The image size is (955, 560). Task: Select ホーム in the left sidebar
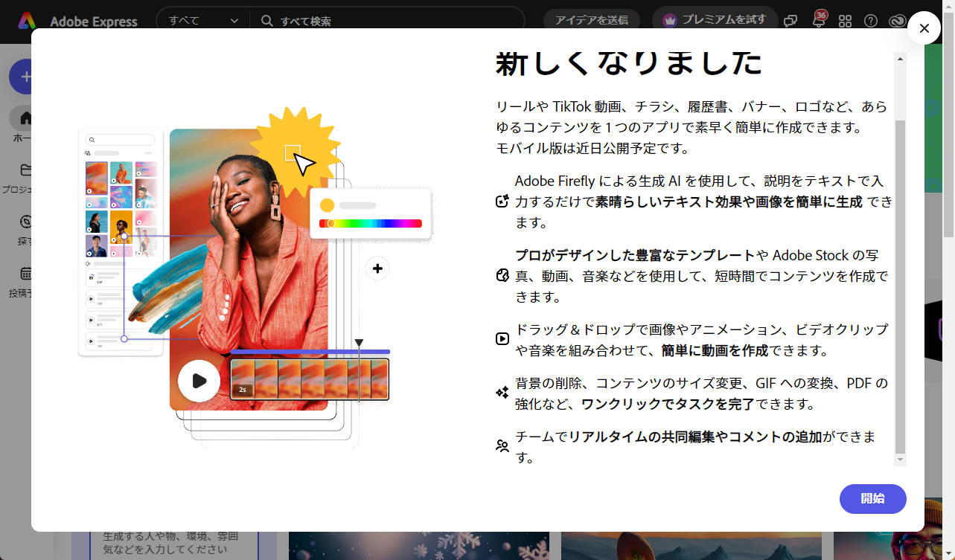coord(25,118)
